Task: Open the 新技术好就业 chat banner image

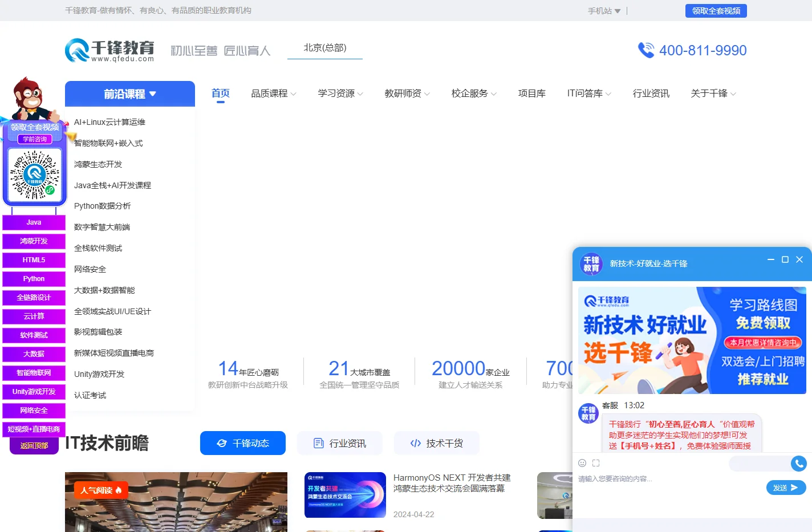Action: [x=692, y=340]
